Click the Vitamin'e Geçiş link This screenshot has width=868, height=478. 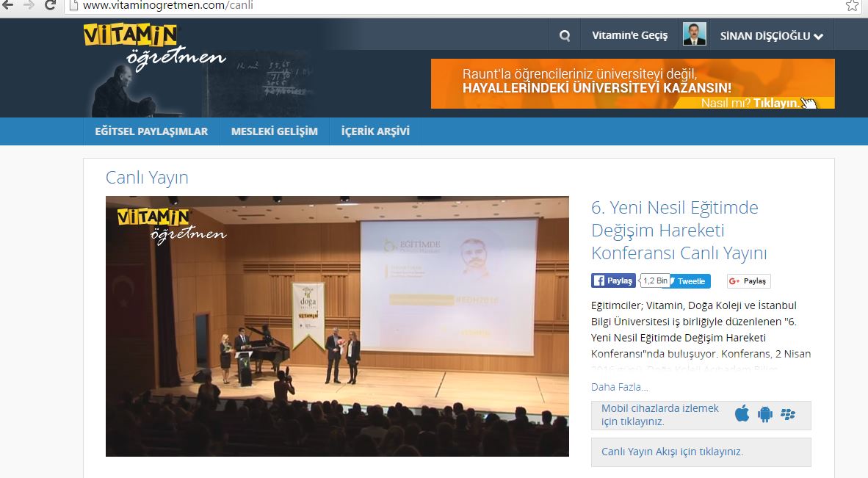click(x=630, y=35)
